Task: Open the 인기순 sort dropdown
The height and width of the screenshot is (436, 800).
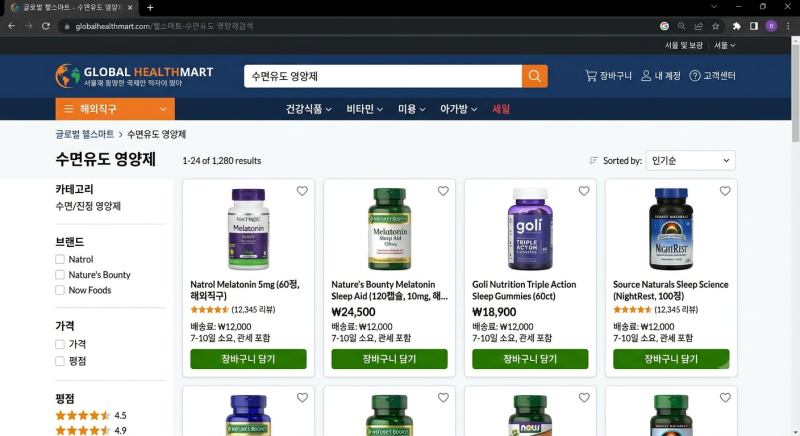Action: click(x=690, y=161)
